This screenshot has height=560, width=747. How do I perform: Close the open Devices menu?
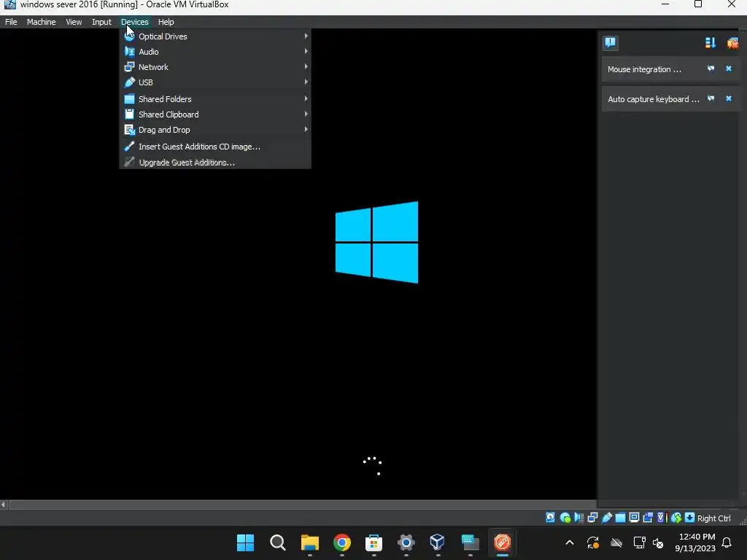[x=134, y=22]
